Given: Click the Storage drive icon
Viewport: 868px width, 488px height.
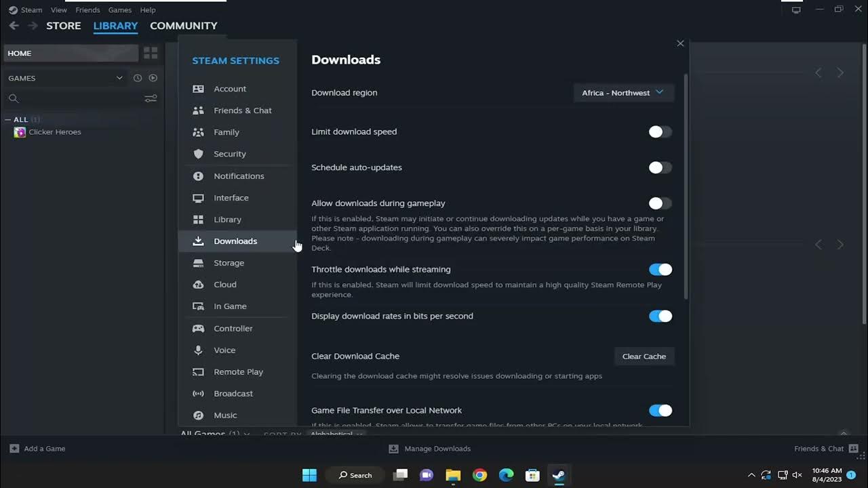Looking at the screenshot, I should pyautogui.click(x=198, y=263).
